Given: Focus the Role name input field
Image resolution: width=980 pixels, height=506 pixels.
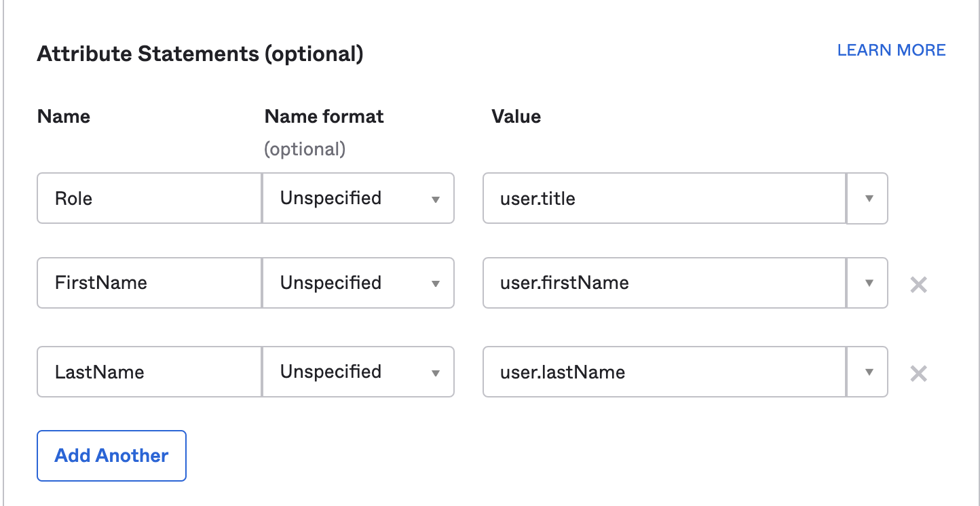Looking at the screenshot, I should coord(149,199).
